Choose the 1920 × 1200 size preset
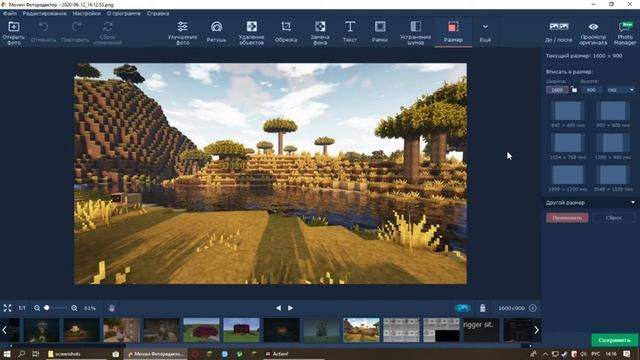Viewport: 640px width, 360px height. 567,179
